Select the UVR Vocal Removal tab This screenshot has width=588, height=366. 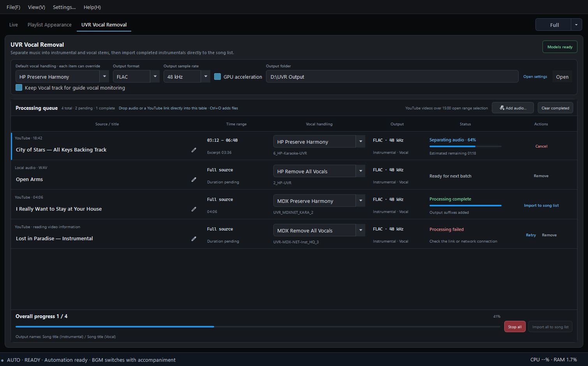(104, 25)
